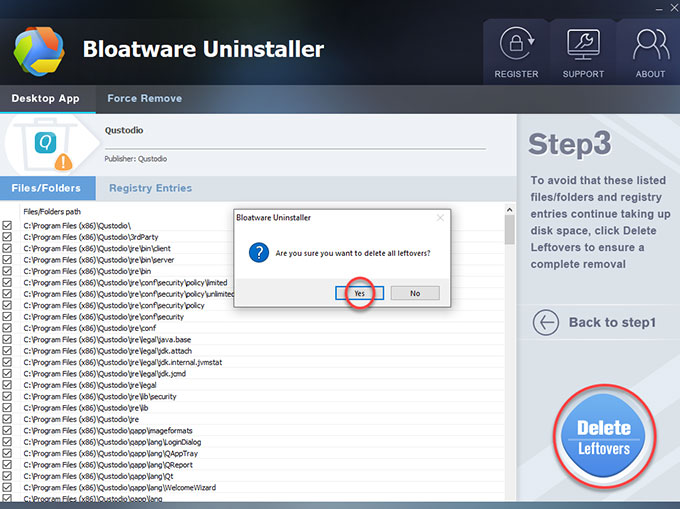Toggle checkbox for jre\legal\jdk.attach
The width and height of the screenshot is (680, 509).
7,351
